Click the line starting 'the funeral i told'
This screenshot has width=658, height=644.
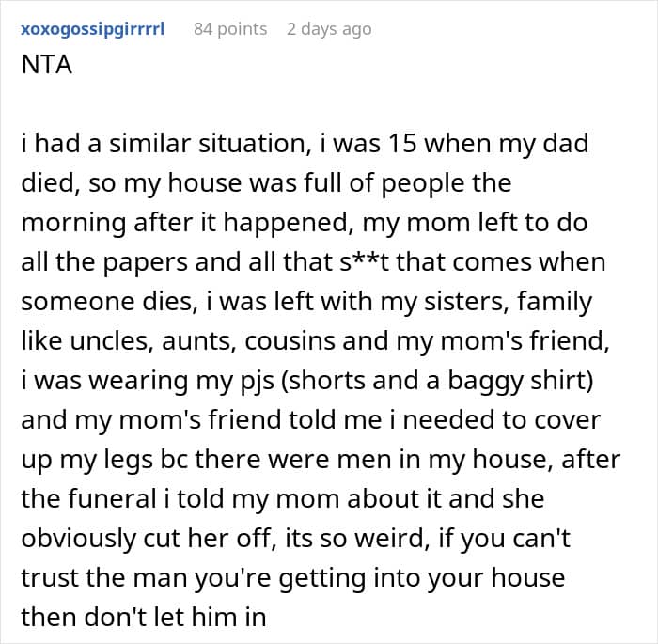[x=282, y=499]
